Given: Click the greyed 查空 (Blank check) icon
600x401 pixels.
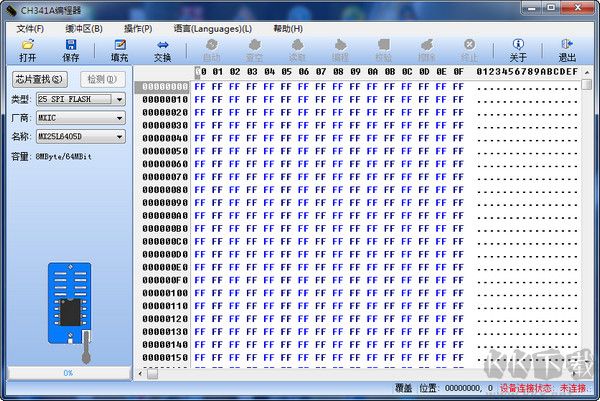Looking at the screenshot, I should point(254,44).
